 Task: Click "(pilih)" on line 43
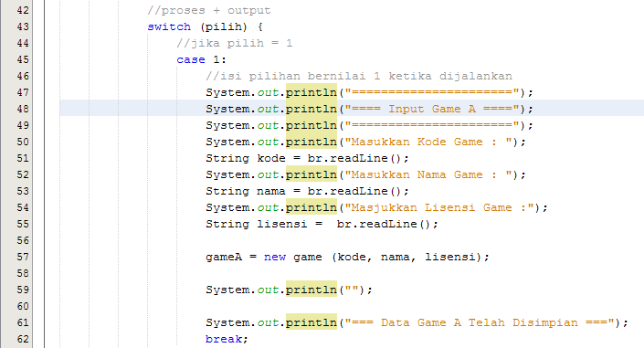tap(224, 26)
